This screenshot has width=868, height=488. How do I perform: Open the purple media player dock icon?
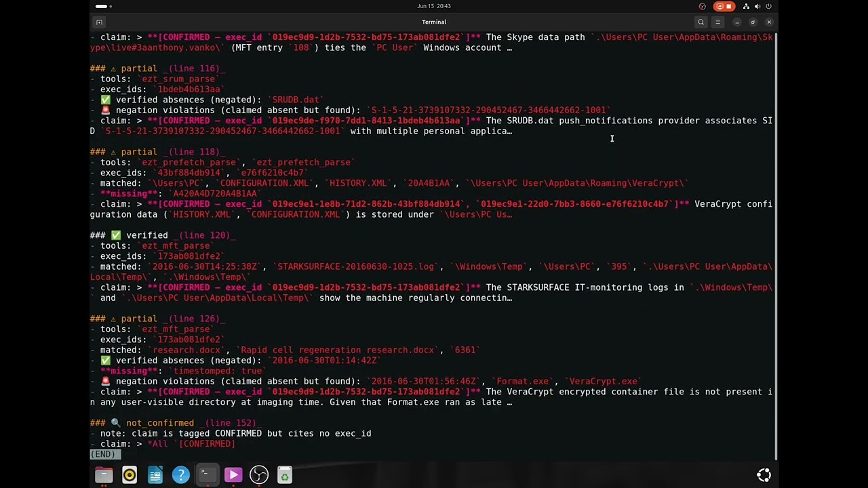[x=233, y=475]
